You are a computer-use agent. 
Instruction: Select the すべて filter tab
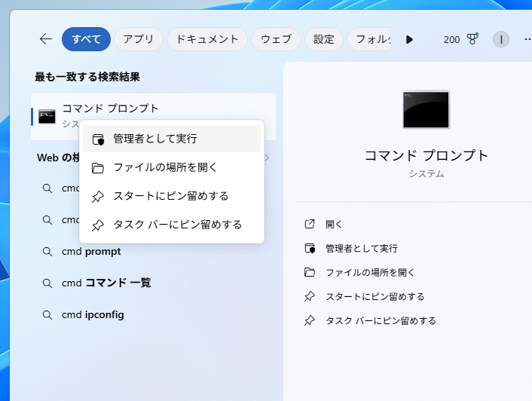click(x=86, y=39)
